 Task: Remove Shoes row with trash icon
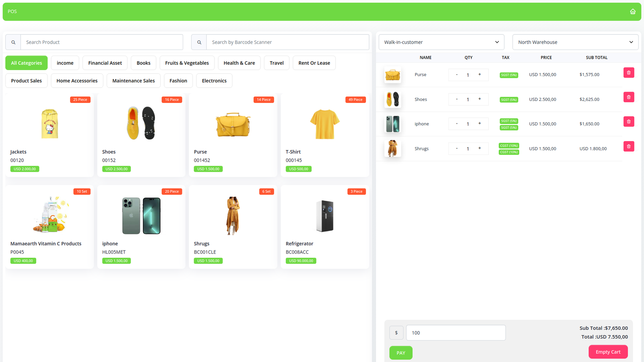click(x=628, y=97)
